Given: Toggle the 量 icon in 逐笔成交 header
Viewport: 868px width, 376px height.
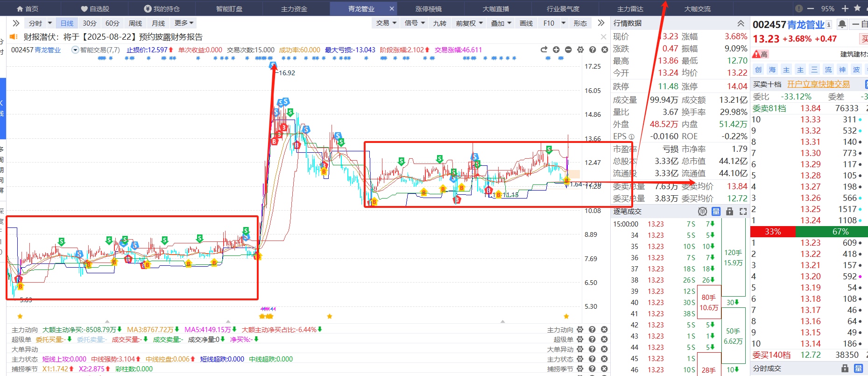Looking at the screenshot, I should pos(716,212).
